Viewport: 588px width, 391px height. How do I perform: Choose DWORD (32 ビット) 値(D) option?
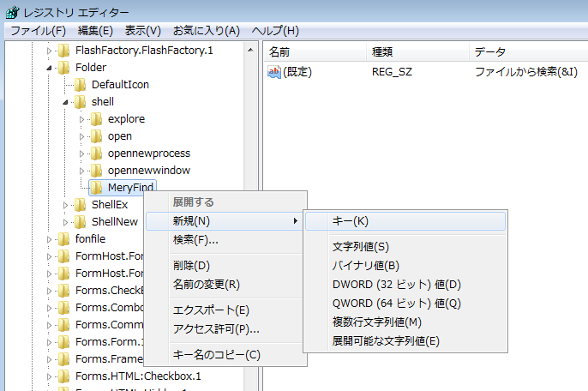click(396, 285)
